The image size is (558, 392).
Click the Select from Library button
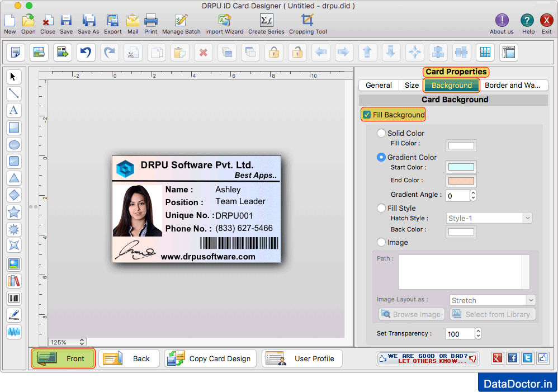pos(493,314)
